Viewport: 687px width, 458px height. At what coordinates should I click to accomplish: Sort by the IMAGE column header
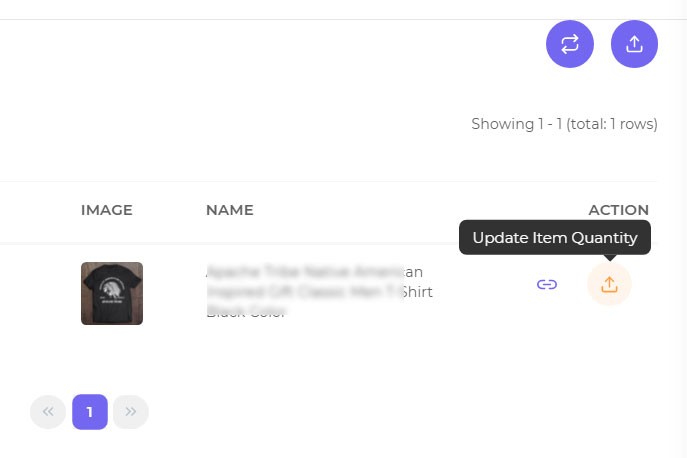[106, 210]
